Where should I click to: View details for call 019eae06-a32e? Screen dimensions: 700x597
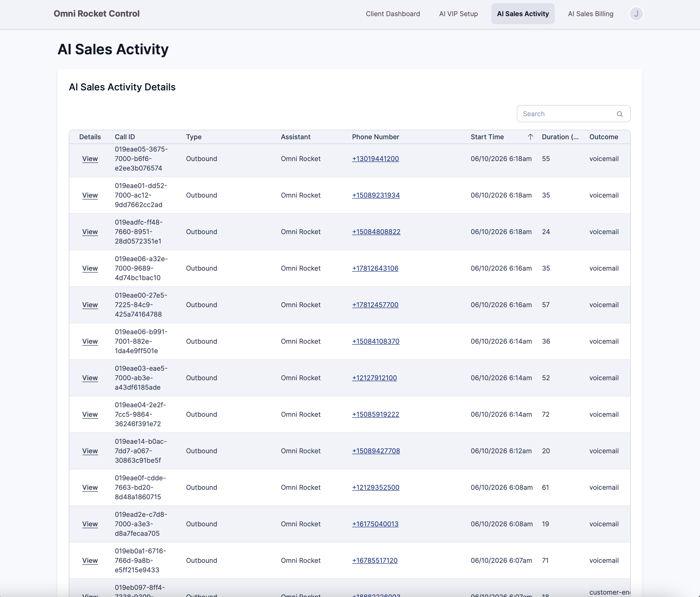[x=90, y=268]
